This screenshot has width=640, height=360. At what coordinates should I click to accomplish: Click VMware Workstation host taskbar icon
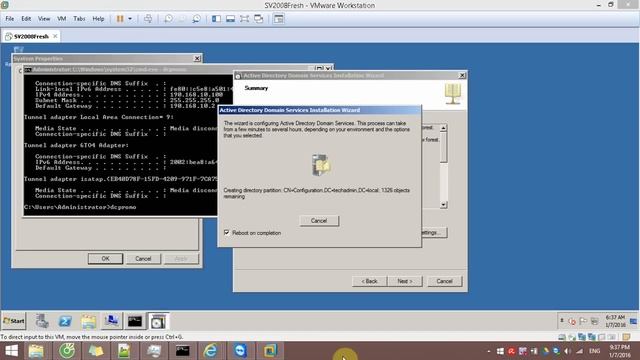point(270,351)
